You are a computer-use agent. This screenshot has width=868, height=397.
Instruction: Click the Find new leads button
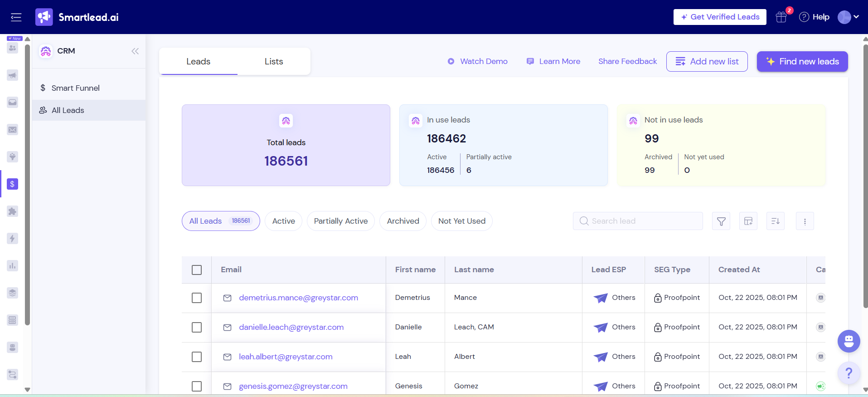802,61
